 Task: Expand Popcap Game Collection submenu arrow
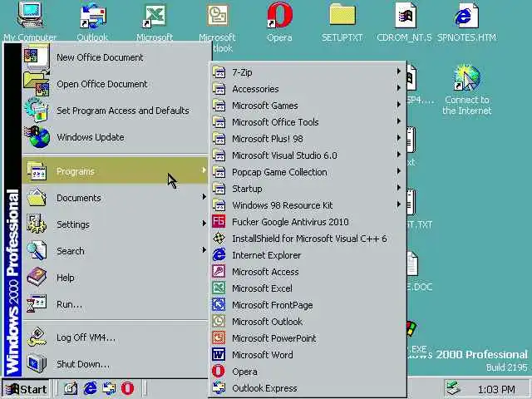point(399,171)
